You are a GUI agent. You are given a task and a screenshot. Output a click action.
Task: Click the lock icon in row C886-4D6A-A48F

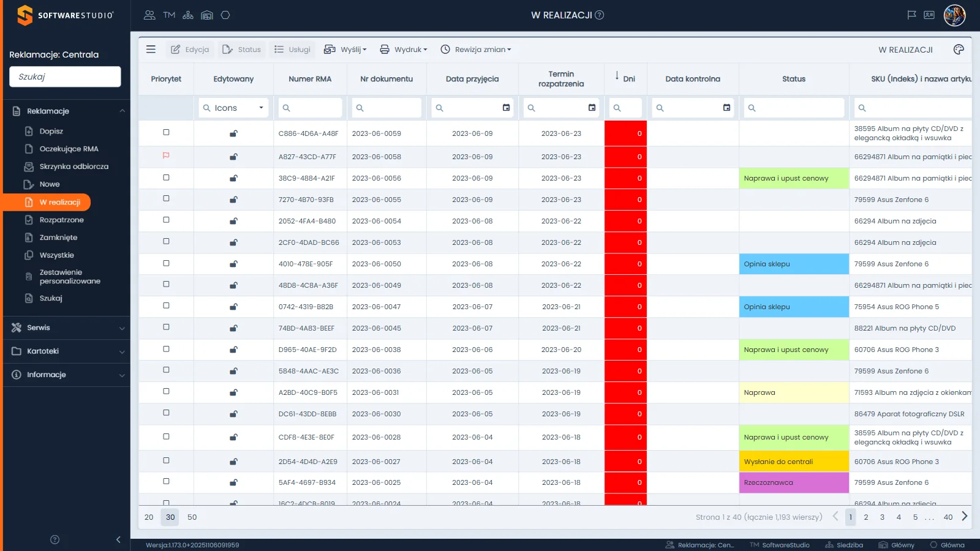(x=233, y=133)
